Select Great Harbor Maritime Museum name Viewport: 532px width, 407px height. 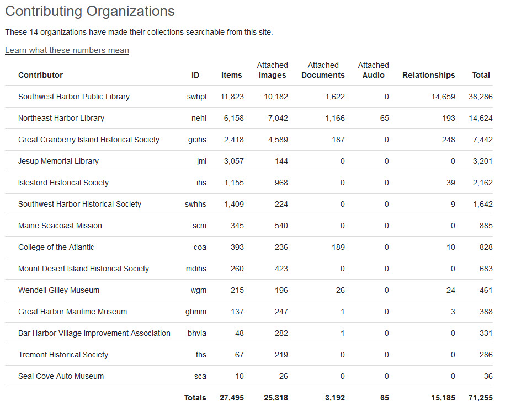(x=73, y=312)
